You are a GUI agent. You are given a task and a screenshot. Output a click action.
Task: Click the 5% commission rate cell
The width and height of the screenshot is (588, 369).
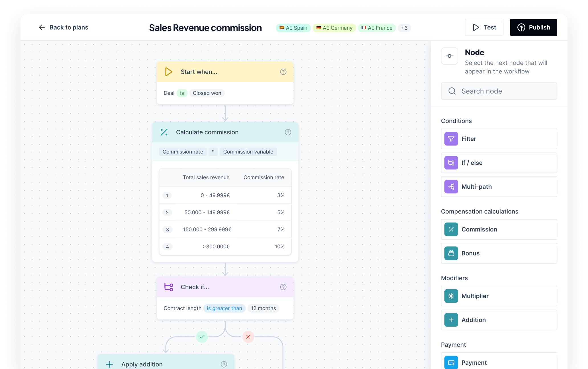click(281, 212)
